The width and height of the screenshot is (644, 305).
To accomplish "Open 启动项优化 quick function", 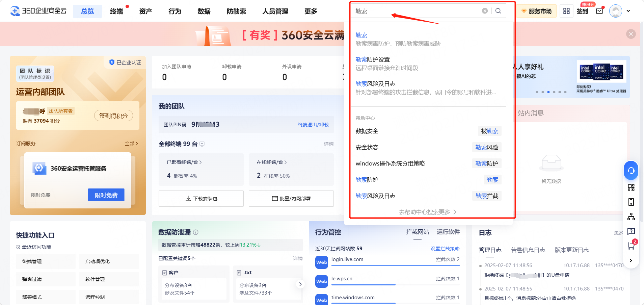I will [x=109, y=261].
